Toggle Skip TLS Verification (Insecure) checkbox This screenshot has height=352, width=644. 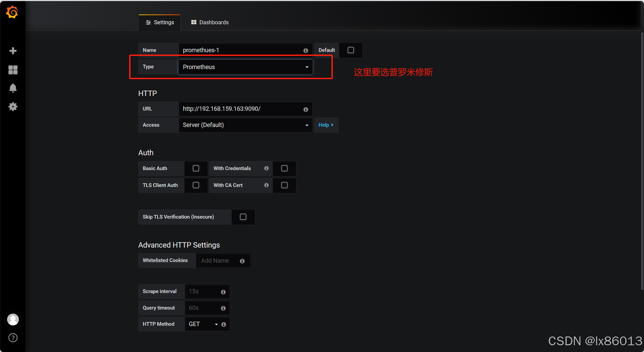(x=243, y=217)
